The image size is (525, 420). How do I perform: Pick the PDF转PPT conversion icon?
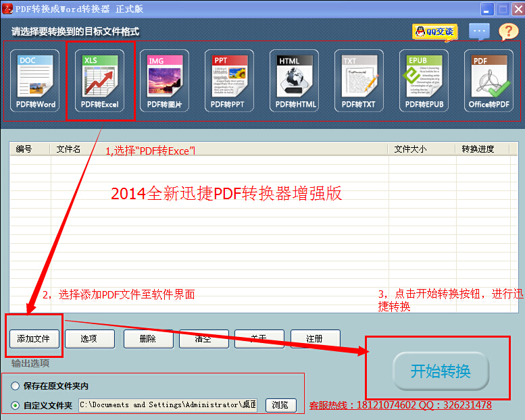(x=229, y=80)
